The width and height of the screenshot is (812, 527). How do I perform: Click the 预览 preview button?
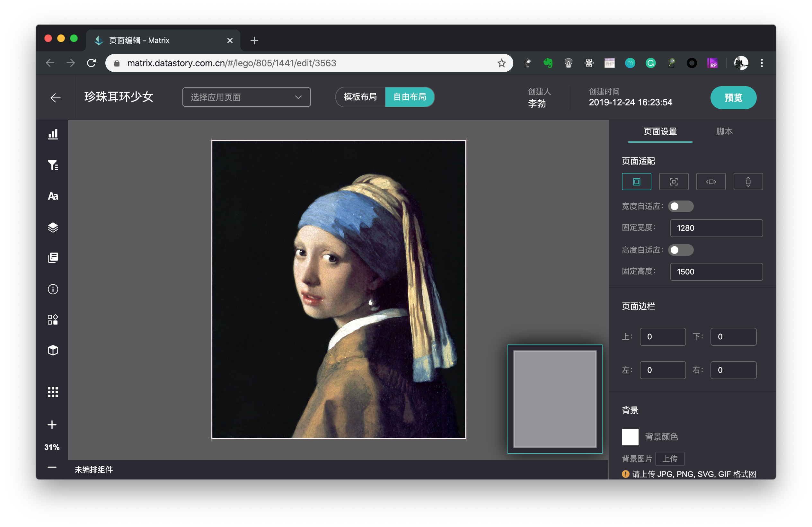pos(733,98)
